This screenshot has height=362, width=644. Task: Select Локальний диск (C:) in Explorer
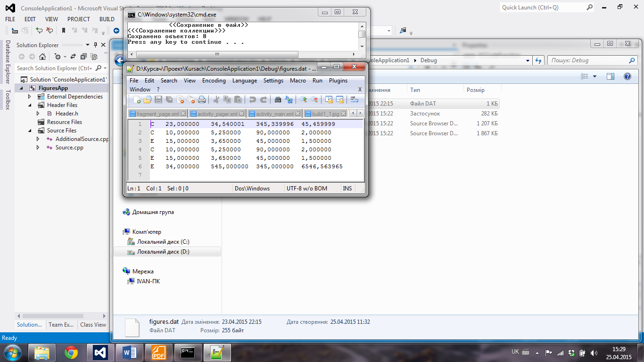click(x=163, y=242)
